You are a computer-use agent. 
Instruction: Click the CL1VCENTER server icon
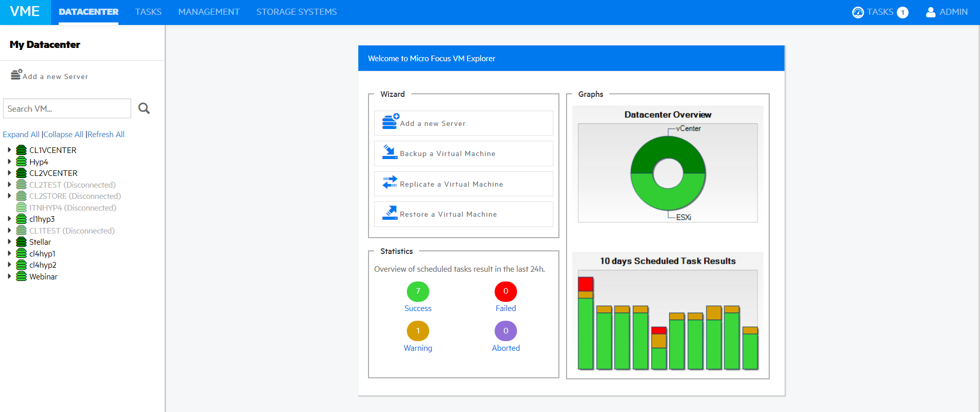(21, 150)
